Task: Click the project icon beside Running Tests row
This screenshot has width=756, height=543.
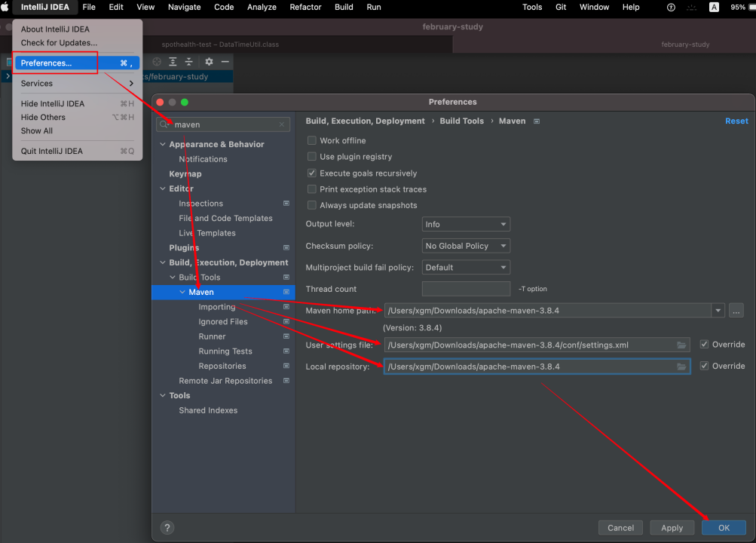Action: point(286,351)
